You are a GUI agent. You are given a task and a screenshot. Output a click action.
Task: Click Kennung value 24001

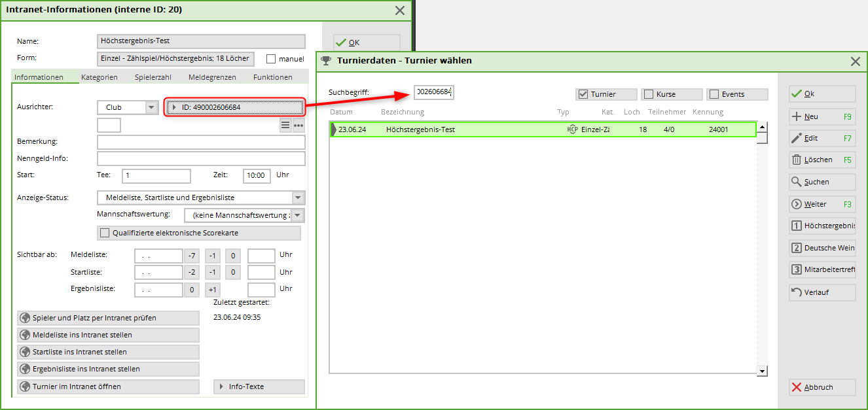[718, 129]
